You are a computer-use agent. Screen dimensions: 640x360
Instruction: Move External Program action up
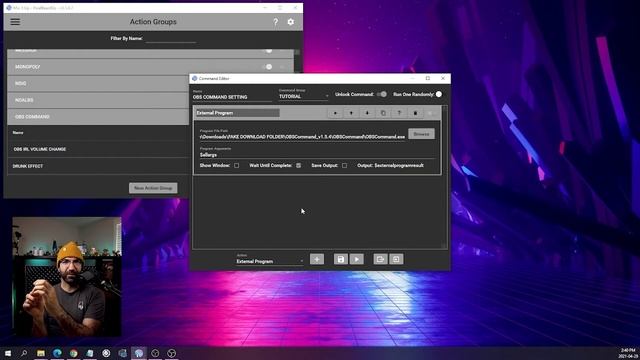[351, 113]
